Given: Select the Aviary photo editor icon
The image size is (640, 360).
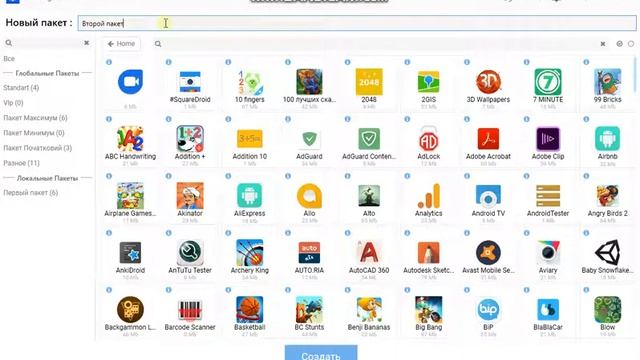Looking at the screenshot, I should pos(548,253).
